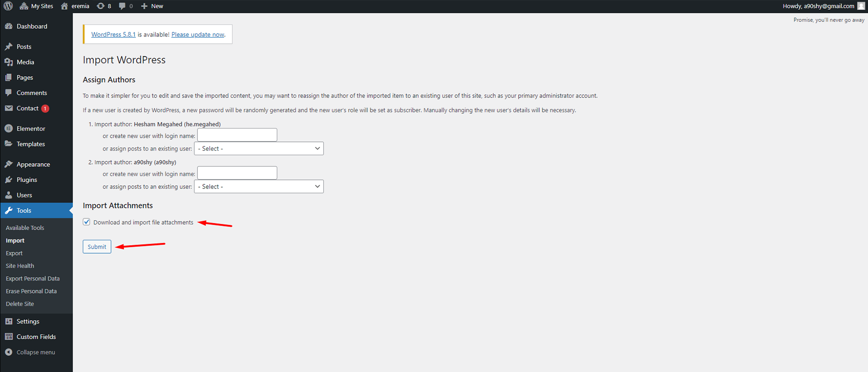The height and width of the screenshot is (372, 868).
Task: Uncheck Download and import file attachments
Action: click(86, 222)
